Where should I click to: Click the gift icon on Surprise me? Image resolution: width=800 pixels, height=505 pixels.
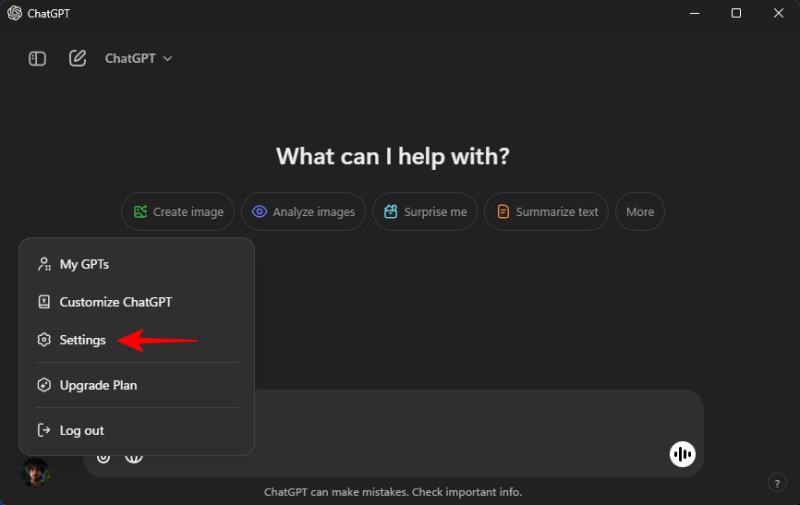[x=391, y=212]
